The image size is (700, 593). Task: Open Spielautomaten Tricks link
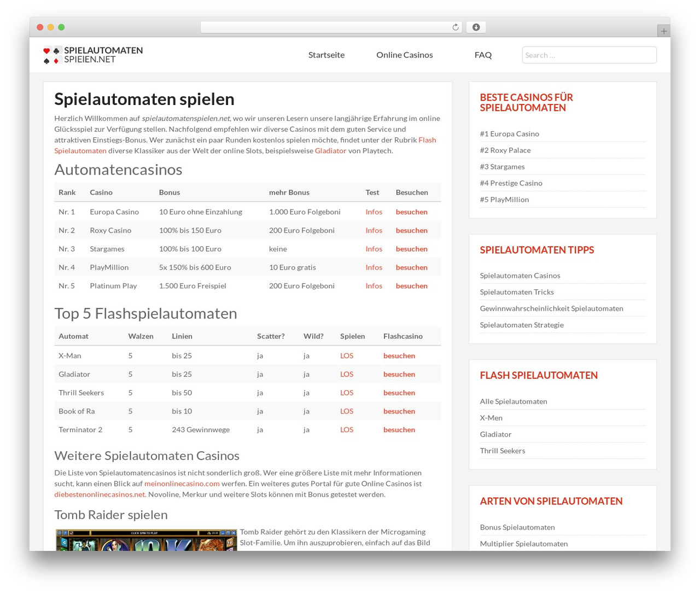click(x=517, y=292)
